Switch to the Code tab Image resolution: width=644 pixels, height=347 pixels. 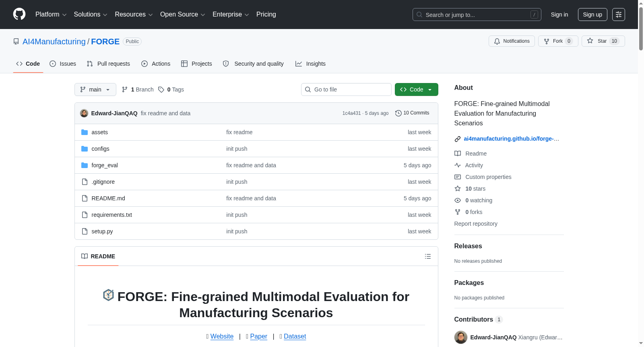[x=28, y=64]
